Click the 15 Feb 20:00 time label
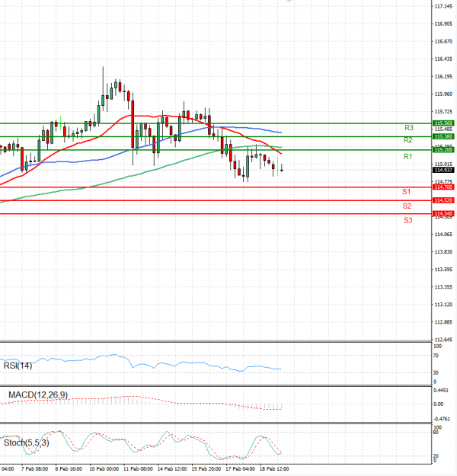 tap(206, 469)
